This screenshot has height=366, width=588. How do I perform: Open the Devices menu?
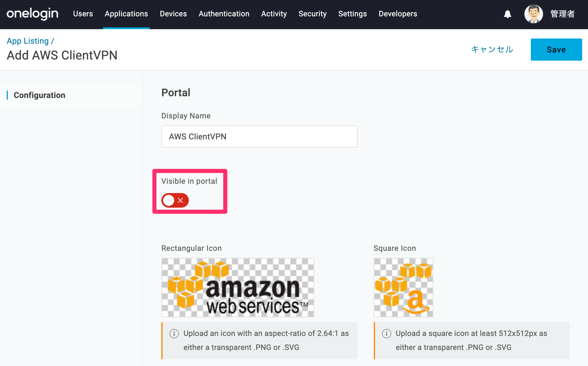point(173,14)
